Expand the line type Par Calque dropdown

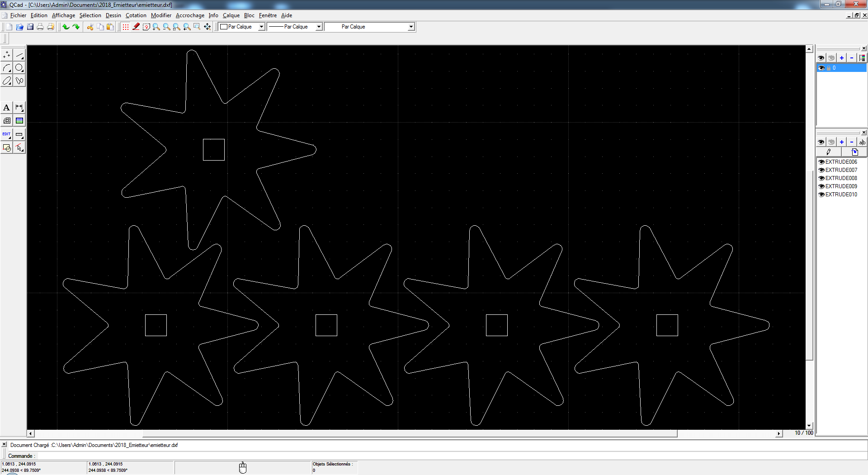pos(370,27)
